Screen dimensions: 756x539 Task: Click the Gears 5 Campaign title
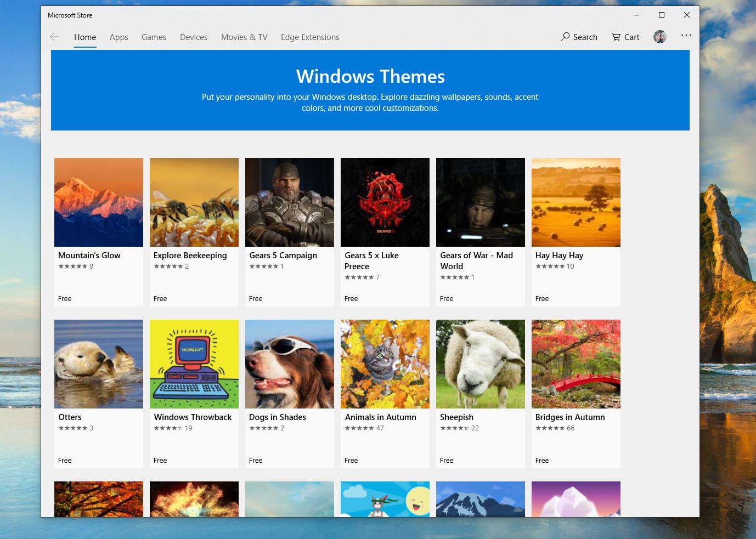(x=283, y=256)
